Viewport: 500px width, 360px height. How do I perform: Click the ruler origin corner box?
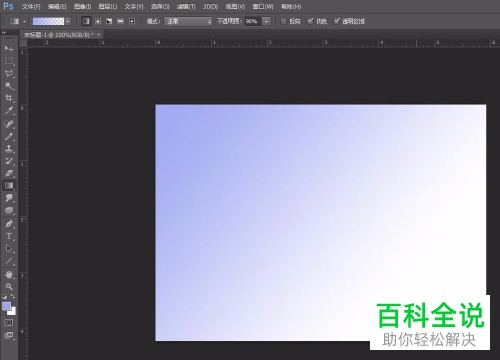(x=23, y=43)
